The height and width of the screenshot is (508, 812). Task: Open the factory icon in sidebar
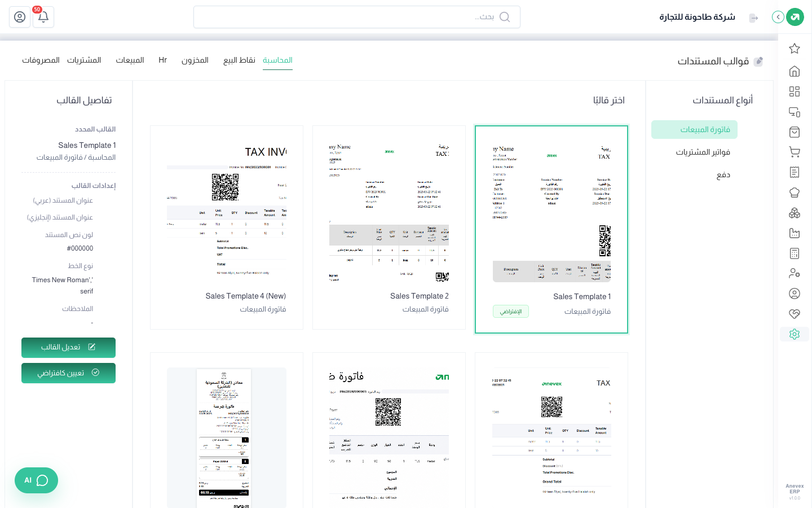[x=795, y=233]
